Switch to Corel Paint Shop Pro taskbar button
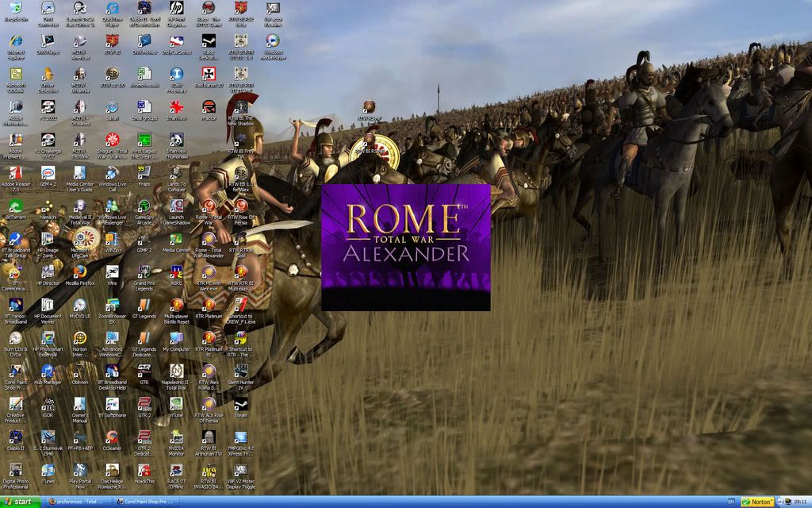The image size is (812, 508). click(146, 502)
